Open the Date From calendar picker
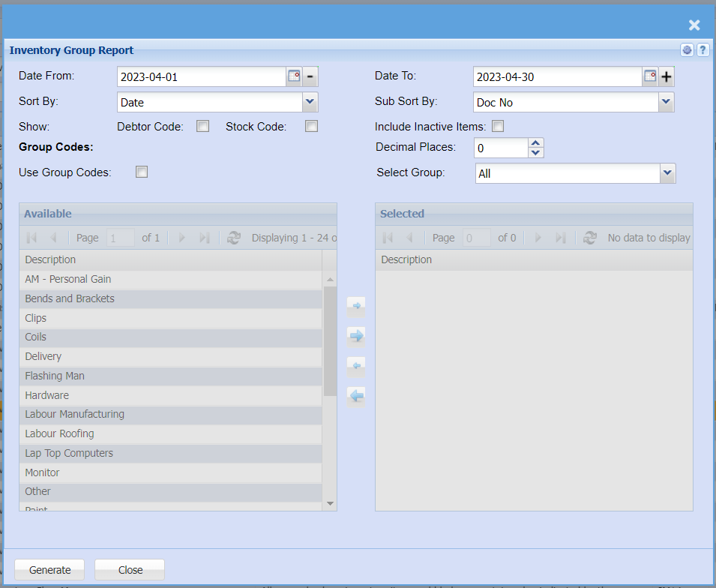 (x=294, y=76)
